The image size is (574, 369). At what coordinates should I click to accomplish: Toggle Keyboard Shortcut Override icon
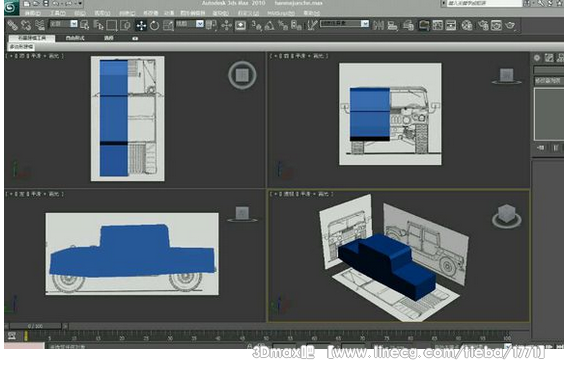point(241,25)
